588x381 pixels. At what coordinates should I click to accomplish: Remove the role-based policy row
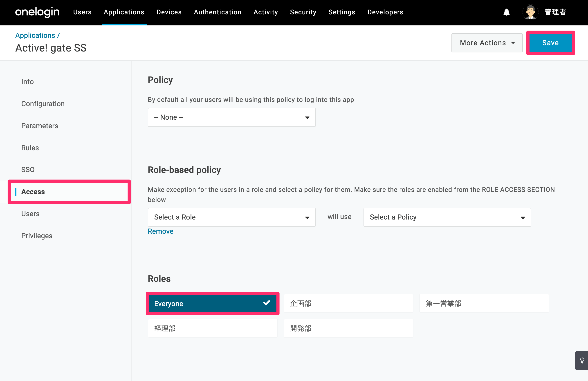(x=160, y=231)
